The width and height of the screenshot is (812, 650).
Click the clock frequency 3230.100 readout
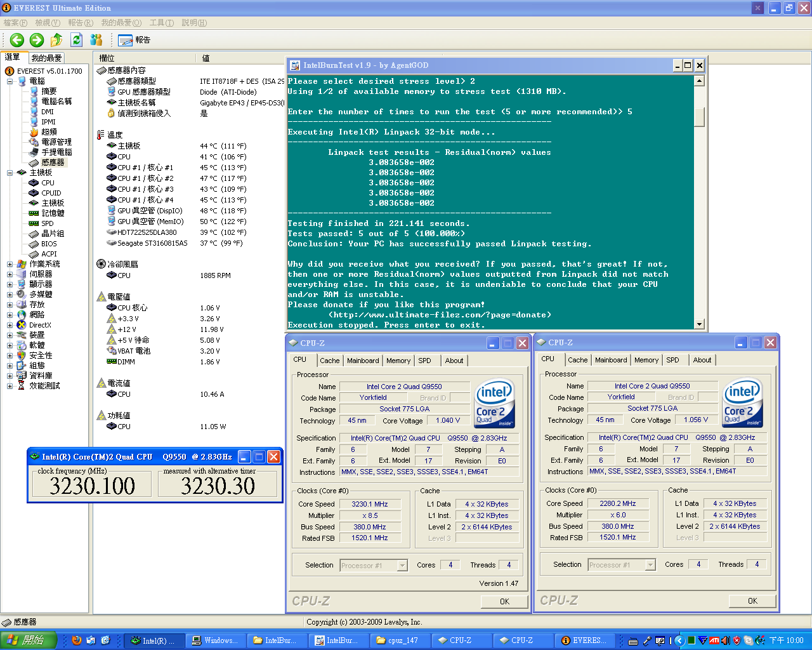tap(93, 486)
